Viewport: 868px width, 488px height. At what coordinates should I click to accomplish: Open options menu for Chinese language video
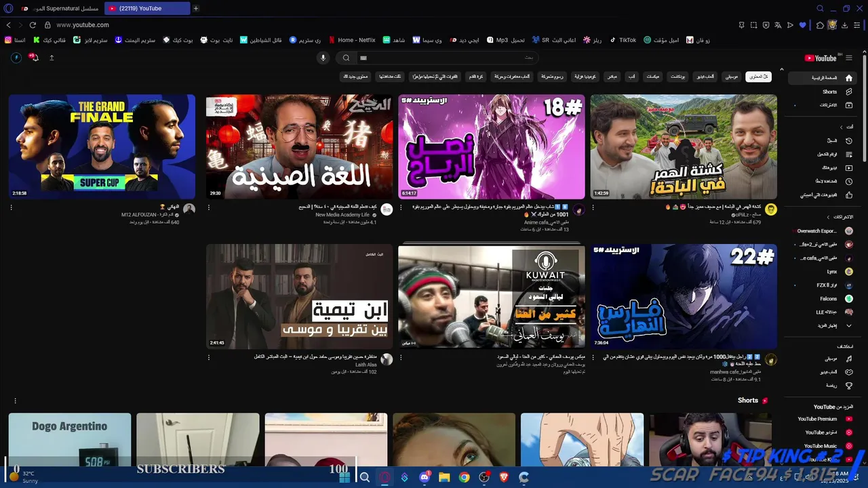209,207
